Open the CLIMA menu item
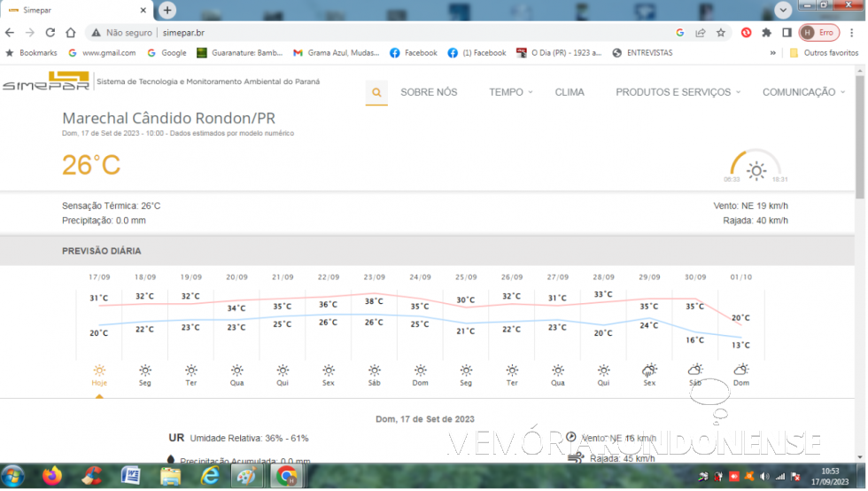 coord(570,92)
